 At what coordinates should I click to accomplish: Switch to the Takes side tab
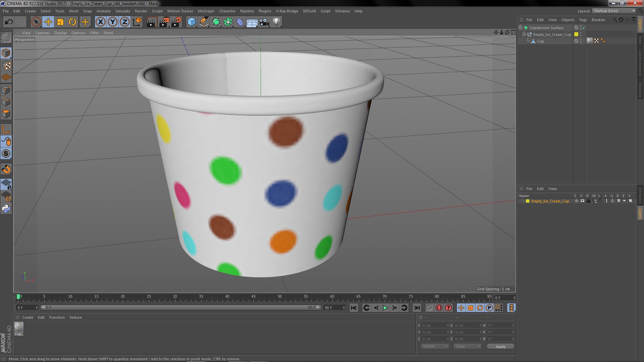[640, 40]
